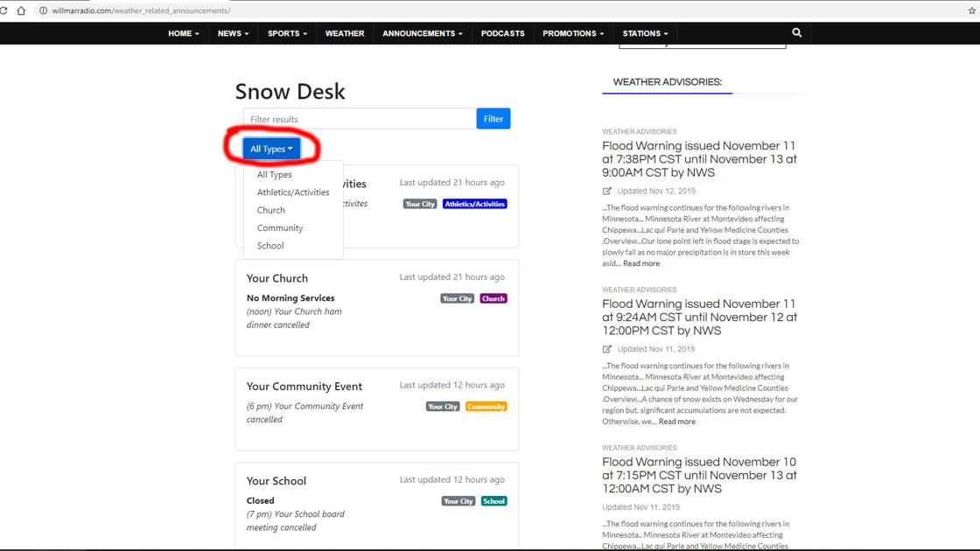
Task: Select Community option in the dropdown
Action: [280, 228]
